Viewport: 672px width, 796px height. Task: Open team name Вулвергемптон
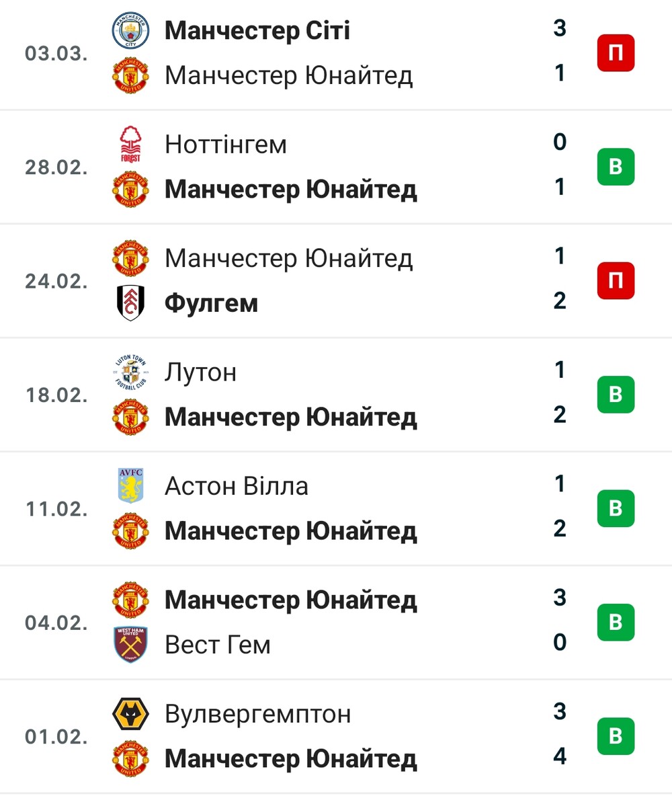click(258, 715)
